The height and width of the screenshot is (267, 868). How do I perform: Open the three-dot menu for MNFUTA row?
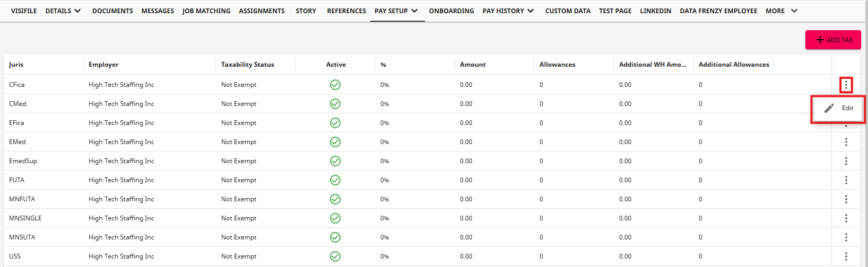[x=846, y=199]
